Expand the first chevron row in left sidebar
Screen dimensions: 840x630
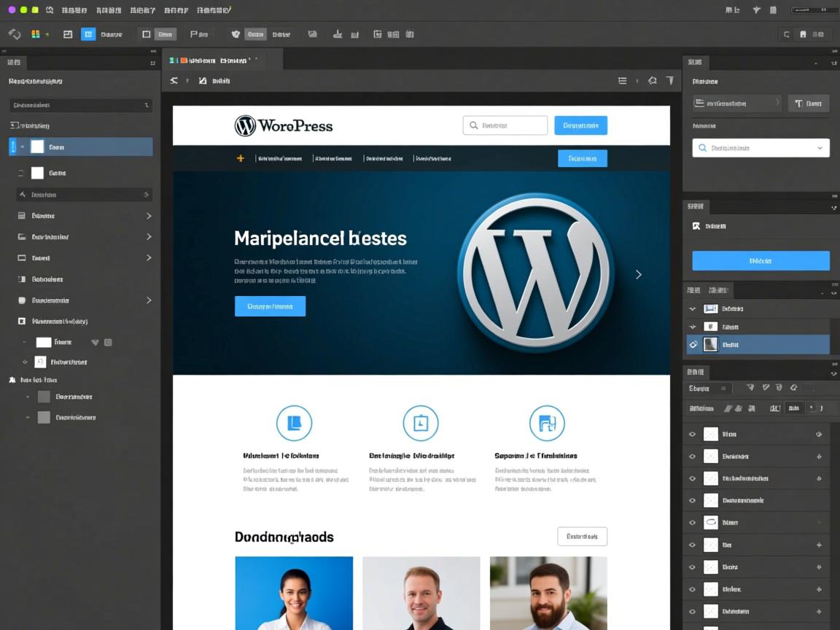(149, 216)
